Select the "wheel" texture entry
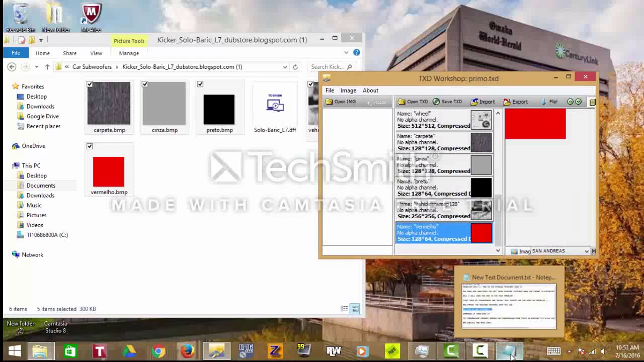The width and height of the screenshot is (644, 362). pyautogui.click(x=444, y=120)
